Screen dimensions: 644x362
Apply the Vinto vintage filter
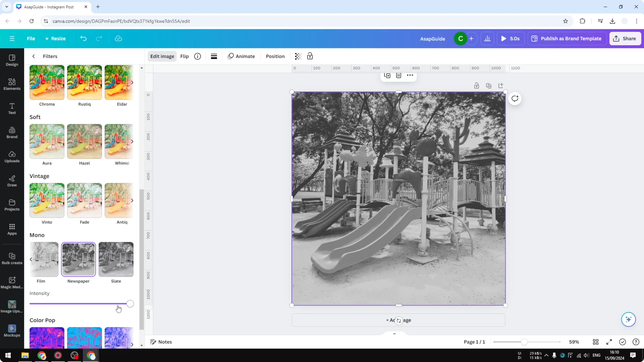point(47,200)
